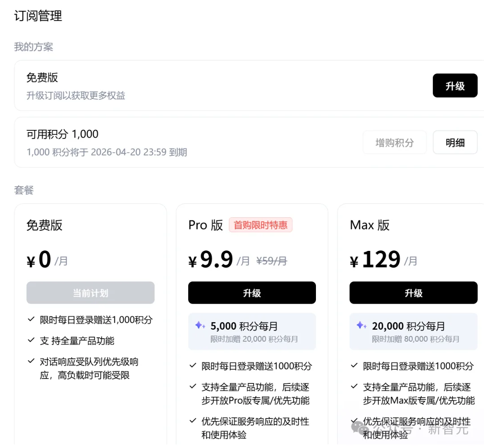484x448 pixels.
Task: Click checkmark beside Pro's 优先保证服务响应的及时性
Action: (x=192, y=421)
